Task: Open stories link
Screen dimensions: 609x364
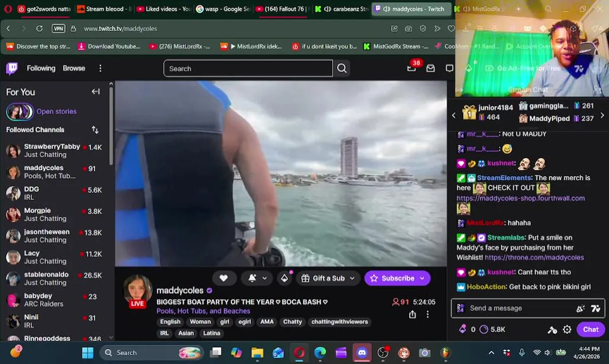Action: (x=56, y=112)
